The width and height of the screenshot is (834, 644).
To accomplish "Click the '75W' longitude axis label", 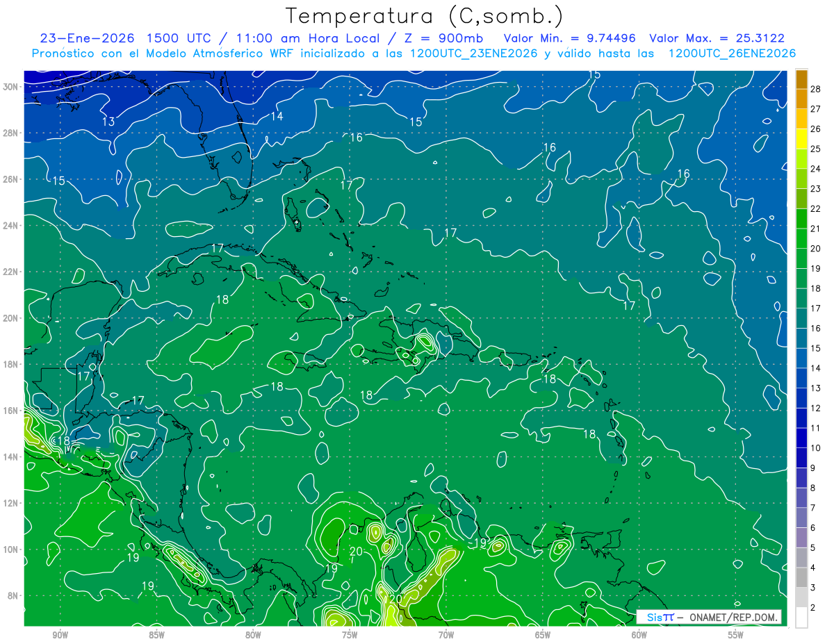I will coord(350,634).
